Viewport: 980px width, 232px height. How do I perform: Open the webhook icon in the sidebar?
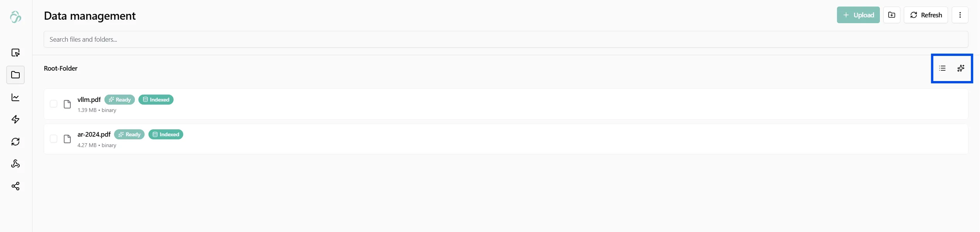(x=15, y=164)
